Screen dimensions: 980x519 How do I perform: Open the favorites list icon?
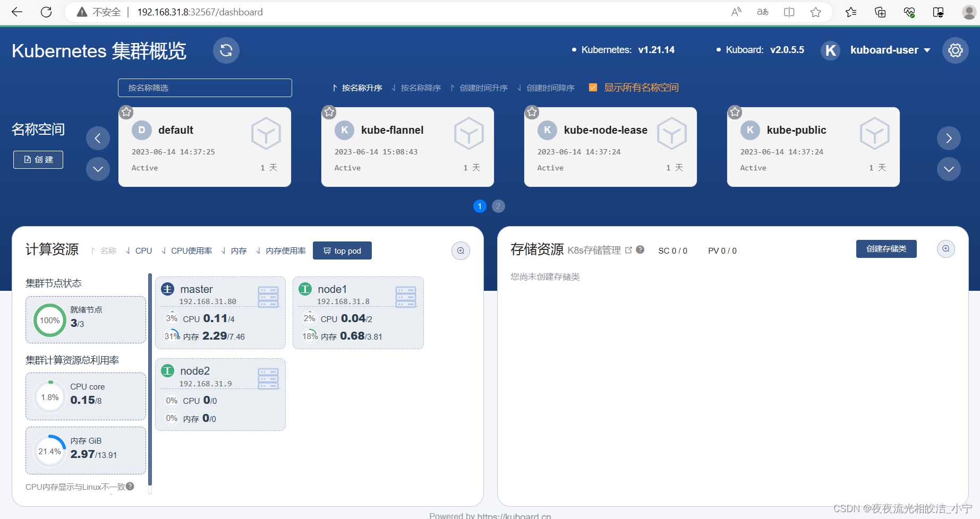[851, 12]
